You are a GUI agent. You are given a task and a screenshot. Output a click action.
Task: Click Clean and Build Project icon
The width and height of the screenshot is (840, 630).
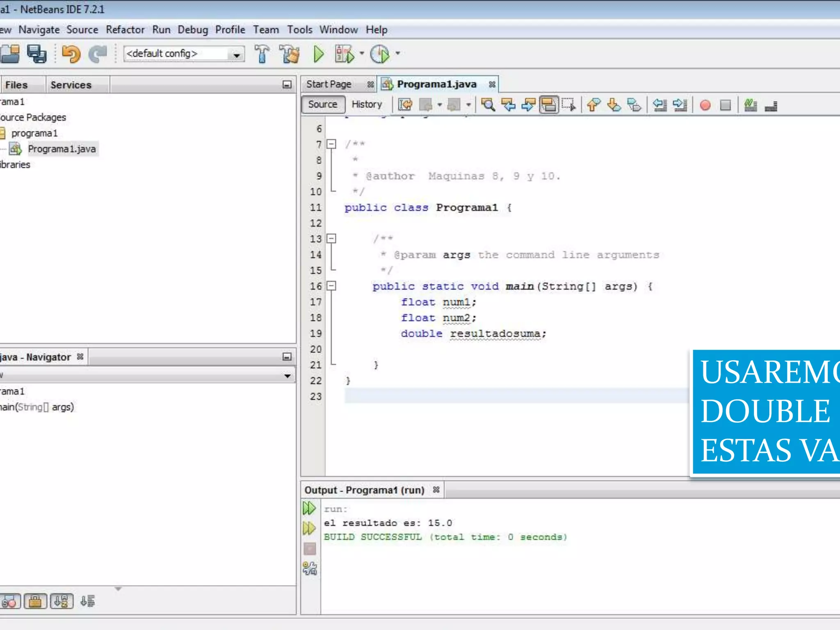[290, 54]
